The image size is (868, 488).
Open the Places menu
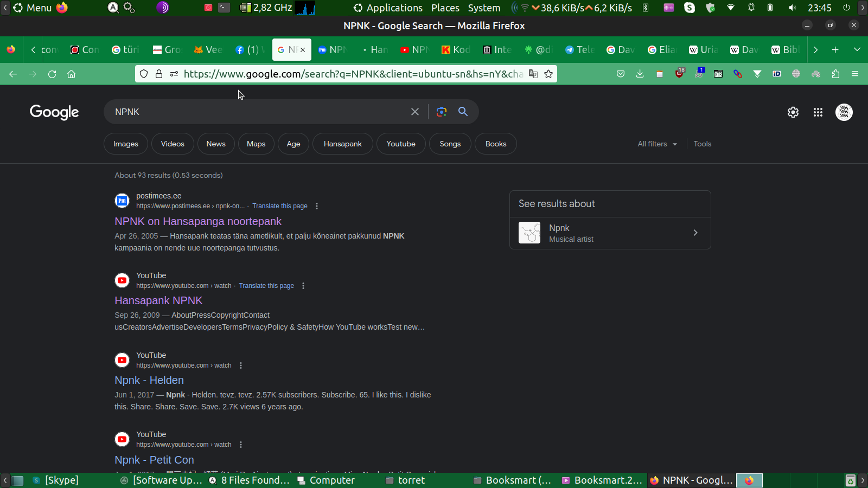click(x=445, y=8)
